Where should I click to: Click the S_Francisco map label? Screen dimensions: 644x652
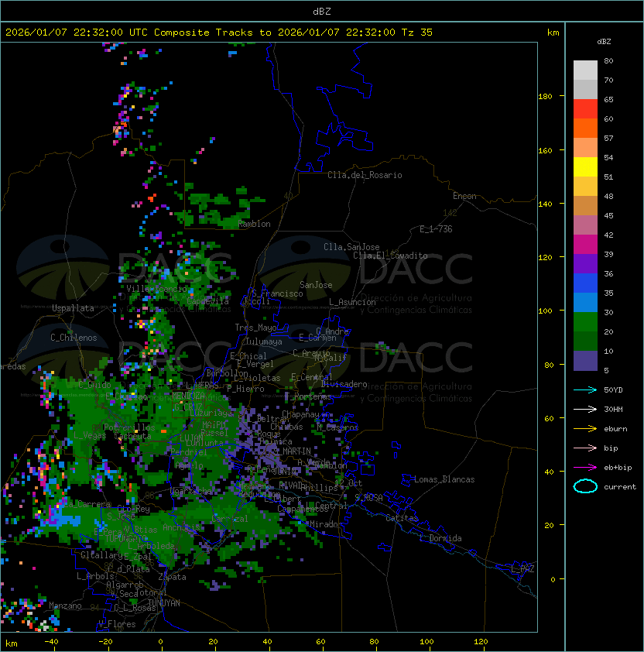coord(277,293)
